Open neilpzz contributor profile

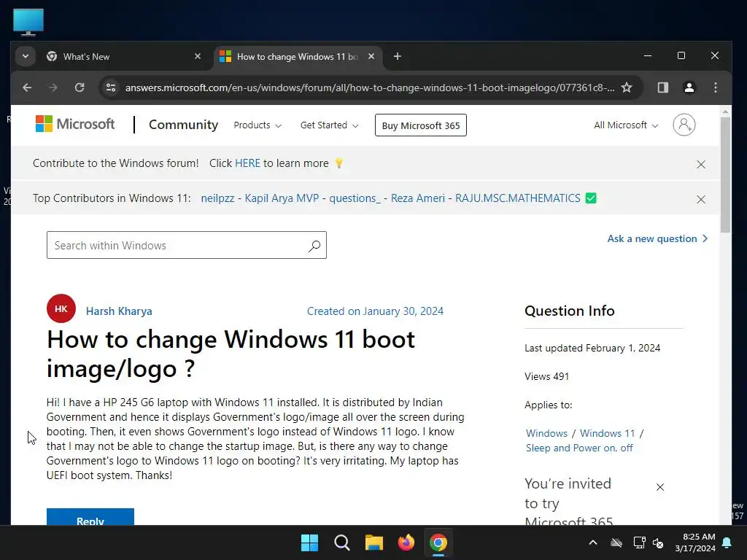pos(217,198)
